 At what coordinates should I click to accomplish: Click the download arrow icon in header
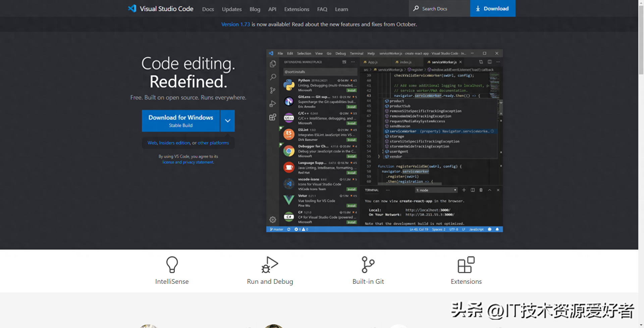(478, 9)
